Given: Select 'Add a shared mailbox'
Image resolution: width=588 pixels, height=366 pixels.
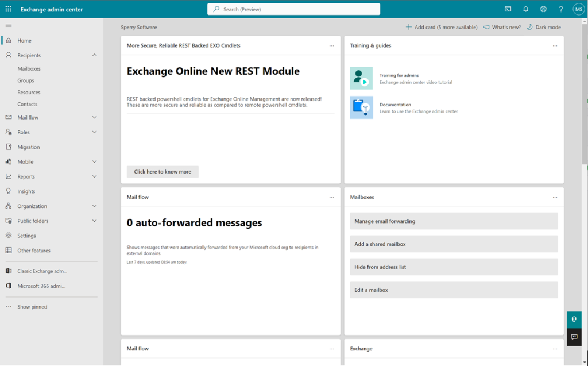Looking at the screenshot, I should click(x=454, y=244).
